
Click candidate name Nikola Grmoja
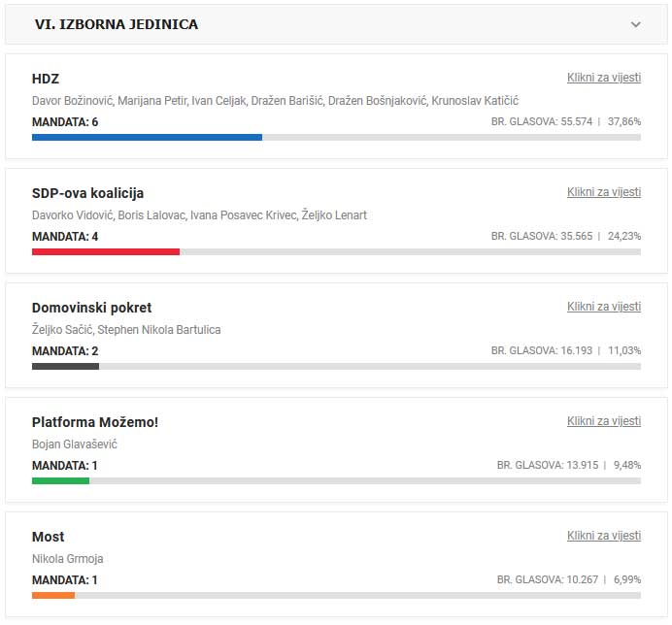(68, 559)
